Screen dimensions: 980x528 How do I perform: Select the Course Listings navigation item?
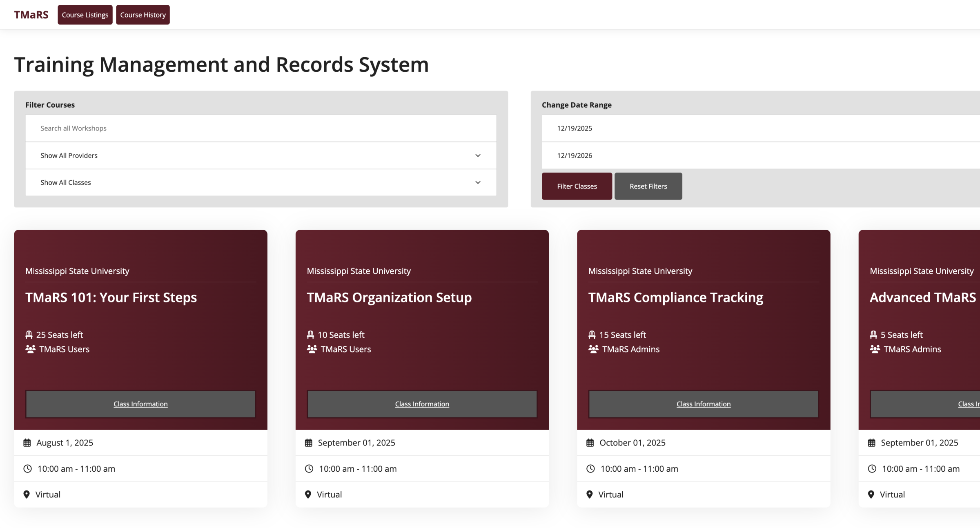pyautogui.click(x=85, y=15)
